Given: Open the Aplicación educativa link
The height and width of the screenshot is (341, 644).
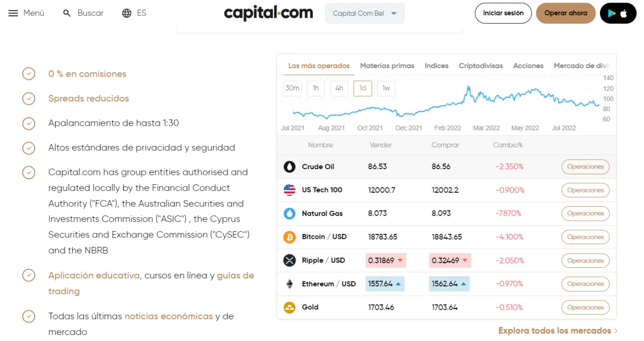Looking at the screenshot, I should (94, 275).
